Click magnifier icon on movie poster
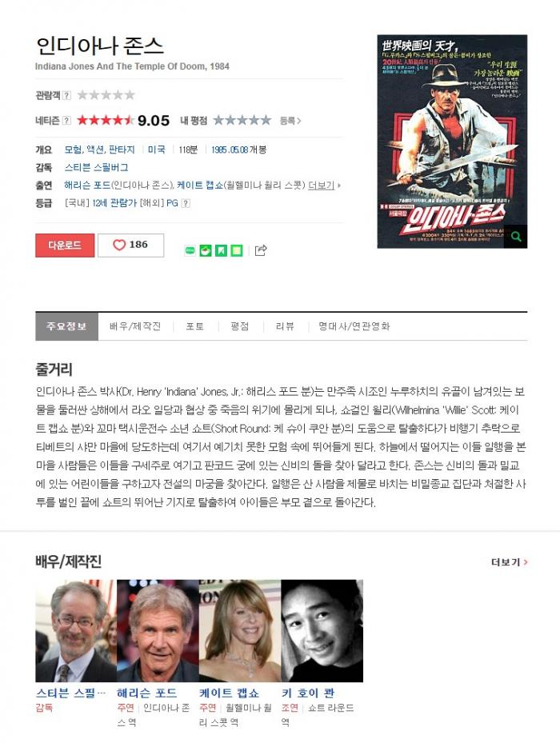 pyautogui.click(x=516, y=237)
